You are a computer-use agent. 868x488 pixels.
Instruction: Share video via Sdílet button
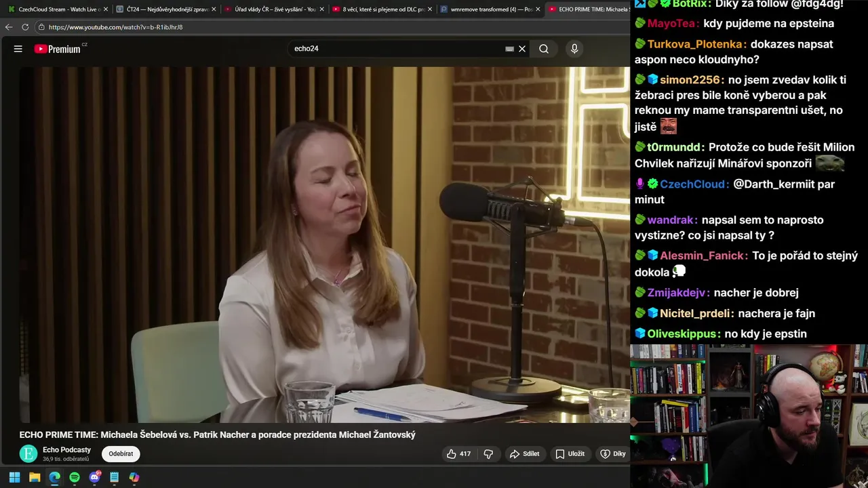[525, 453]
